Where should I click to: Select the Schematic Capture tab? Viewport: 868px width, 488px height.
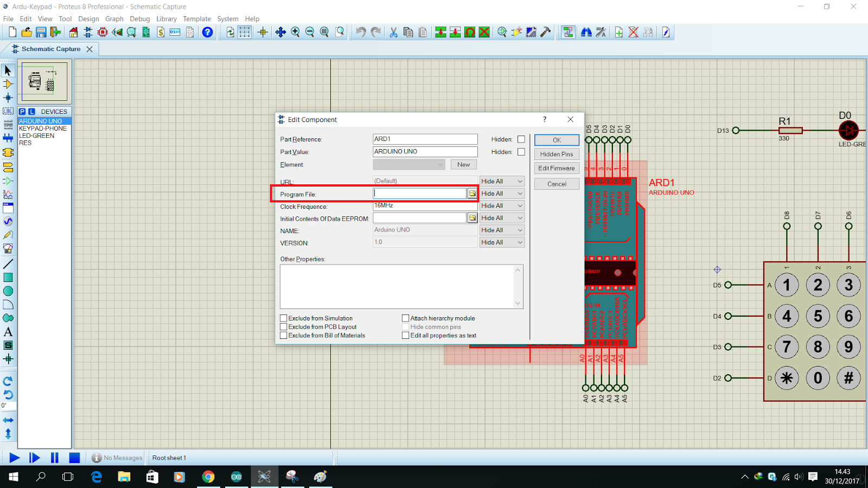[x=51, y=49]
